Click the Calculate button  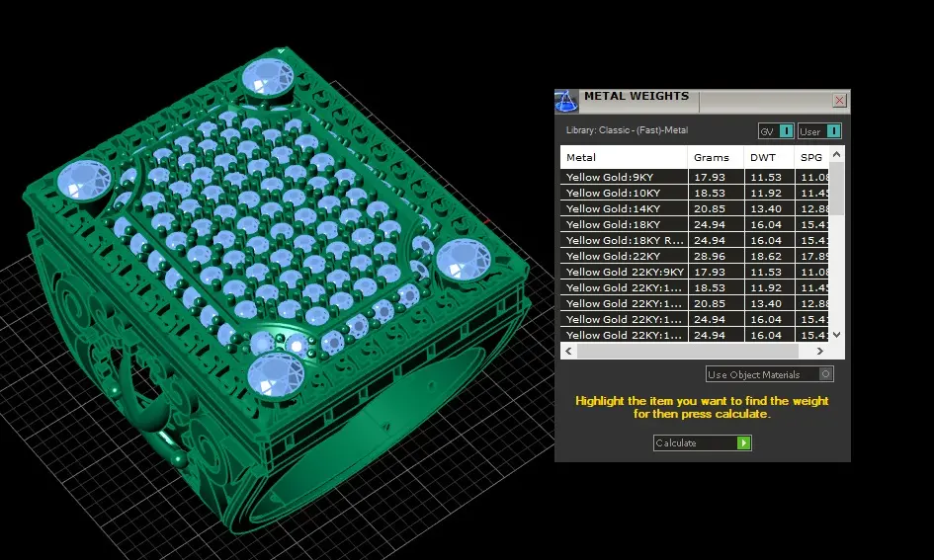(x=703, y=442)
